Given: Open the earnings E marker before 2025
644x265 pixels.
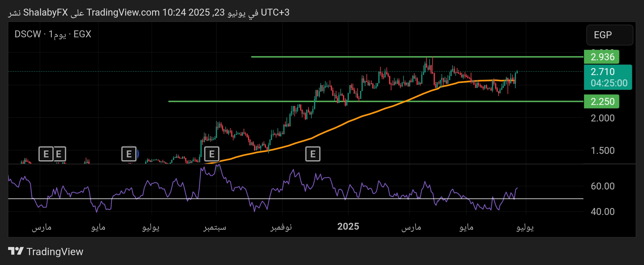Looking at the screenshot, I should pyautogui.click(x=313, y=154).
